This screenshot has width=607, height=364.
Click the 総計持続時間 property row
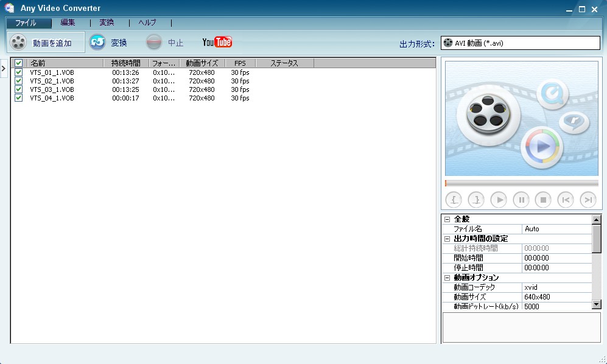pyautogui.click(x=517, y=248)
